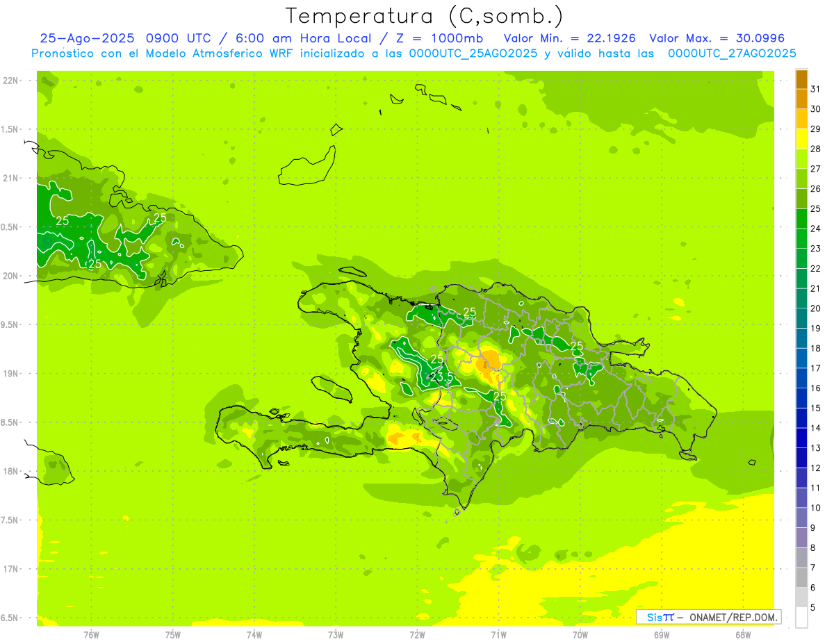Click the "73W" longitude axis label
Image resolution: width=834 pixels, height=644 pixels.
(336, 634)
